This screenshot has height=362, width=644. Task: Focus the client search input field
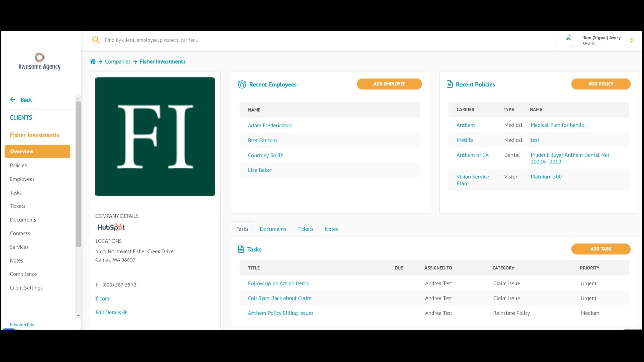tap(306, 40)
